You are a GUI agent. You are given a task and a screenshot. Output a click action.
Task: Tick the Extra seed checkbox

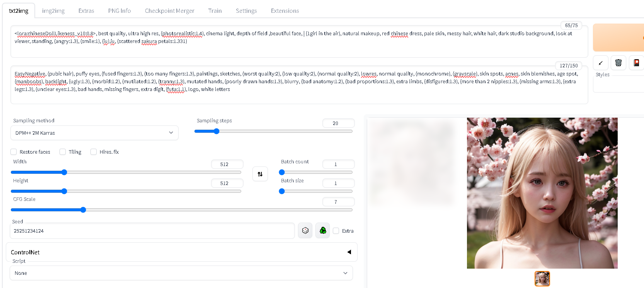coord(336,231)
